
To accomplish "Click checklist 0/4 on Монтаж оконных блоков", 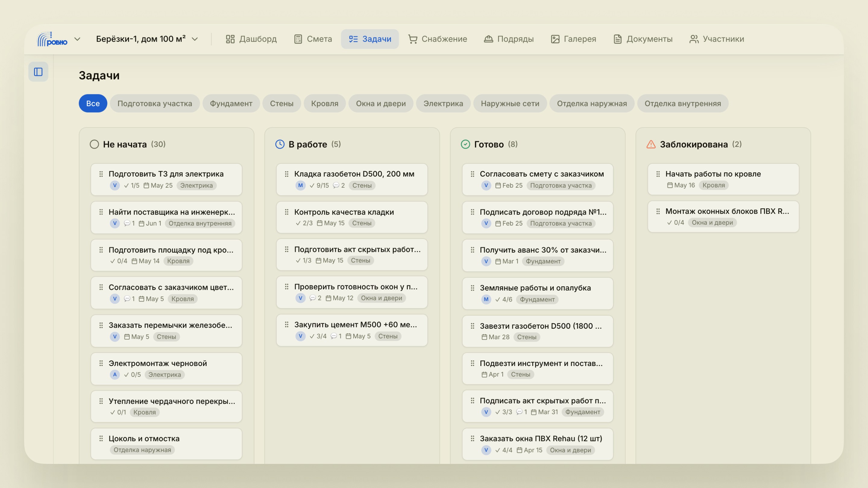I will pyautogui.click(x=675, y=222).
